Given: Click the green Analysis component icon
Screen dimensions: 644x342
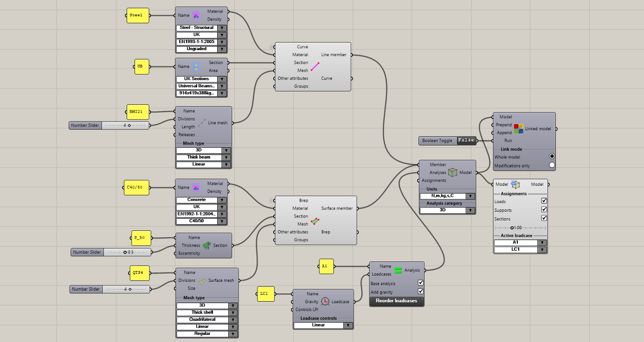Looking at the screenshot, I should pyautogui.click(x=398, y=270).
